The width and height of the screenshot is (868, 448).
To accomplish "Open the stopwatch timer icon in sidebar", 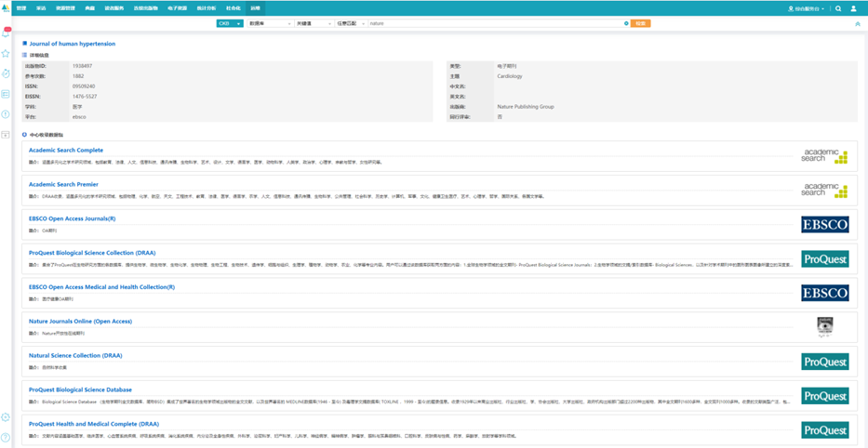I will [x=6, y=73].
